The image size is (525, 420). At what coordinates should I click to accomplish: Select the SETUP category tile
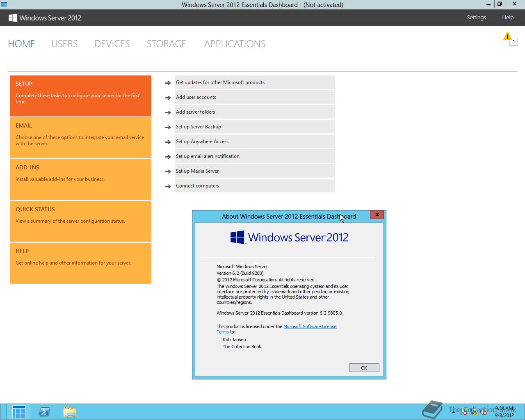pos(80,96)
